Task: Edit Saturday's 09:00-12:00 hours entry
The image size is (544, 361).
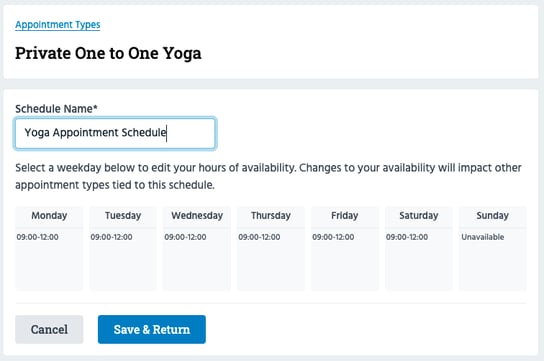Action: [407, 237]
